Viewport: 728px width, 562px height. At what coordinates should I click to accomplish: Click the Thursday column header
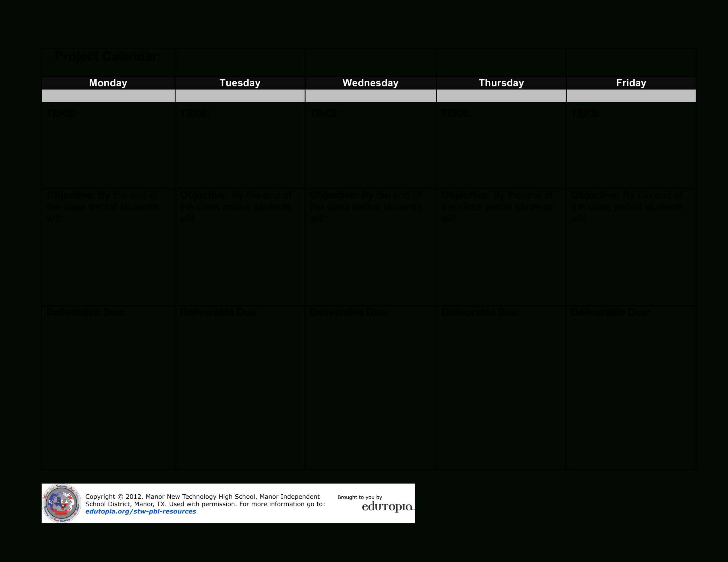click(x=501, y=83)
